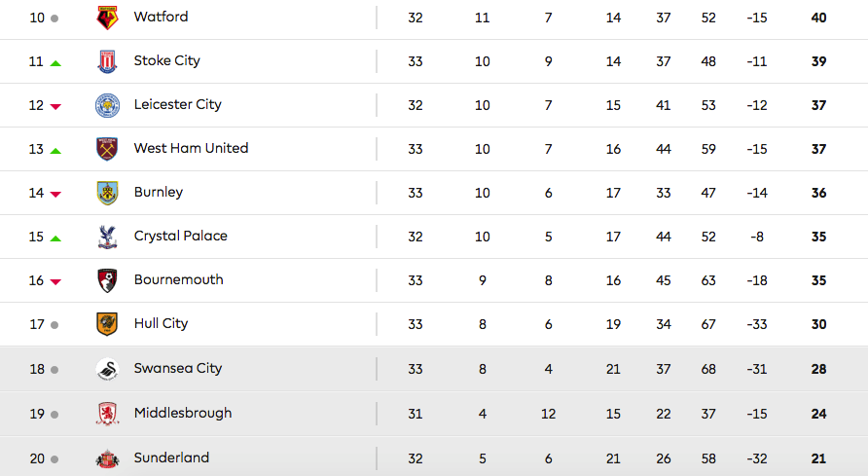This screenshot has width=868, height=476.
Task: Open the Leicester City team page
Action: coord(177,105)
